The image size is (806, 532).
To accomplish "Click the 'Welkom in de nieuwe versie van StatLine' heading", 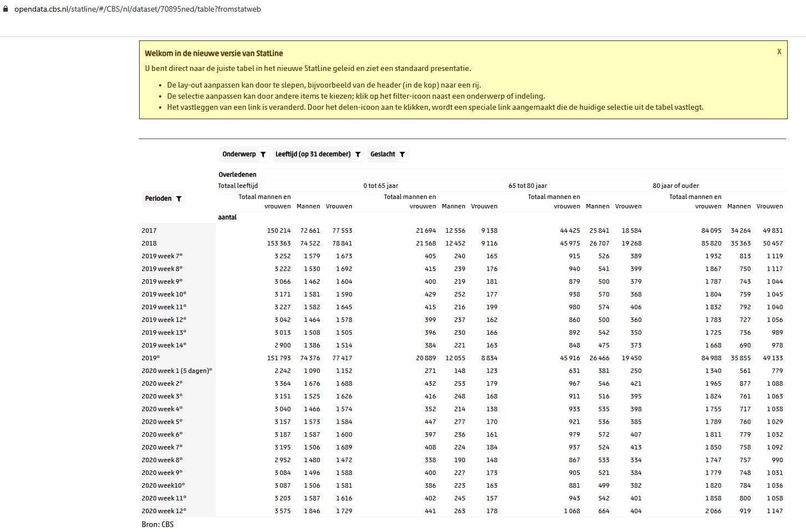I will pos(214,54).
